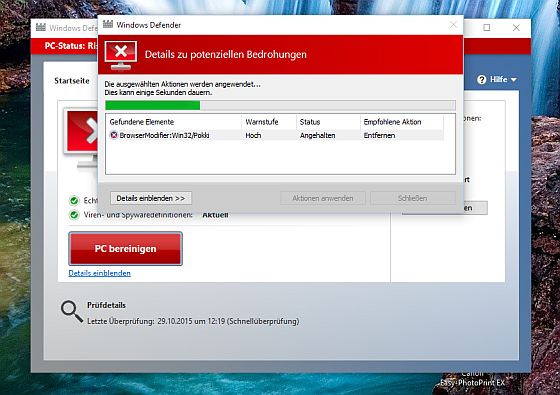Sort by the Warnstufe column header
Image resolution: width=560 pixels, height=395 pixels.
coord(269,122)
